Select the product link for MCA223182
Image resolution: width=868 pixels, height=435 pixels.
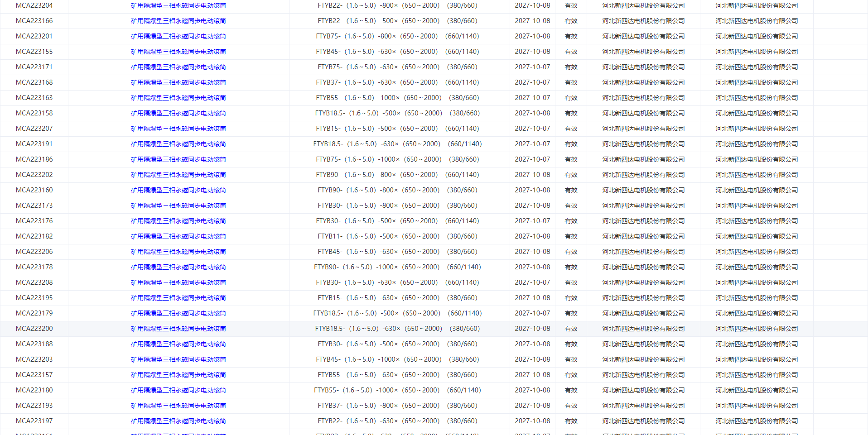coord(178,236)
